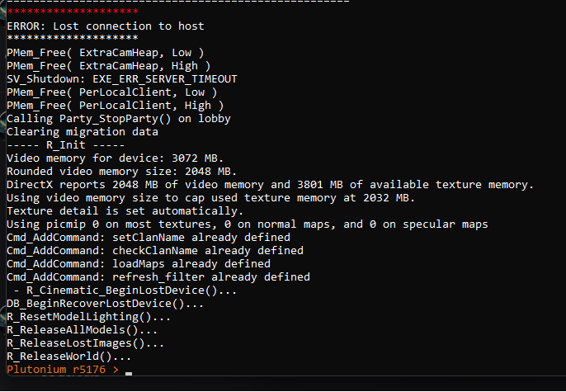Click the Plutonium r5176 command prompt
566x392 pixels.
[63, 371]
